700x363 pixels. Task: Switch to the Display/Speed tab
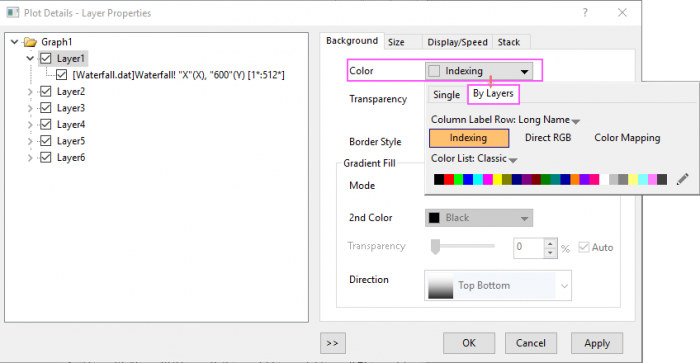click(x=457, y=42)
